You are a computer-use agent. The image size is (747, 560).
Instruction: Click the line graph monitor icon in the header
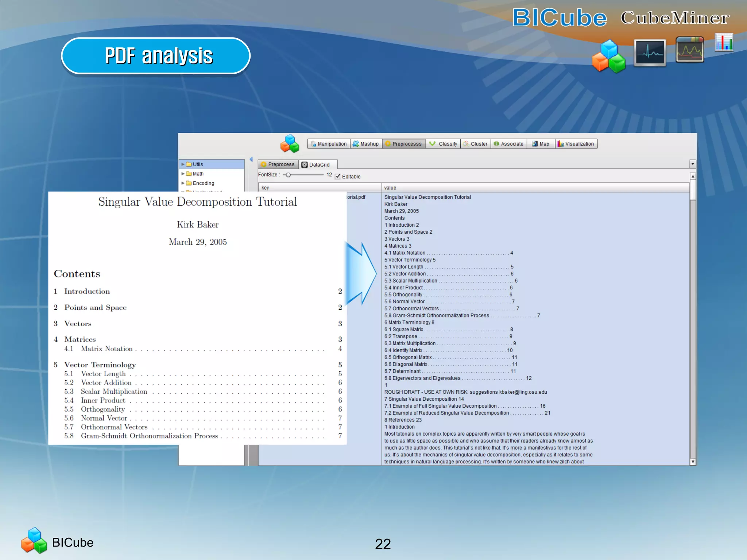pos(690,49)
